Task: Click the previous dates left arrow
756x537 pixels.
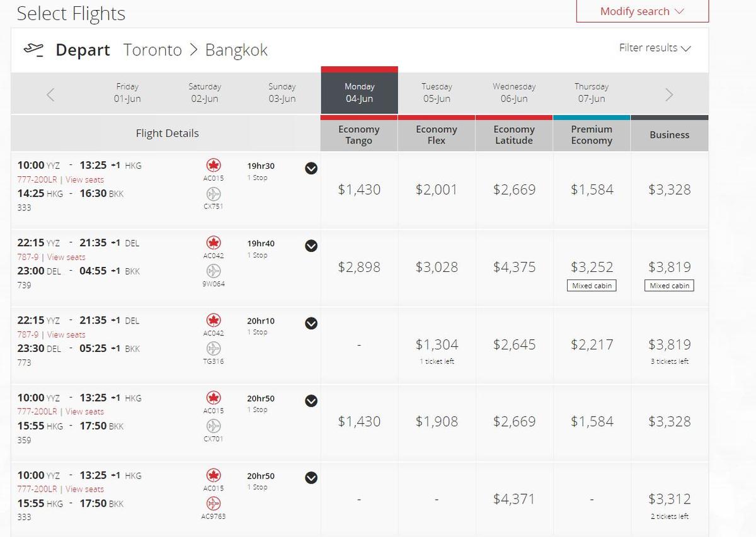Action: click(x=50, y=94)
